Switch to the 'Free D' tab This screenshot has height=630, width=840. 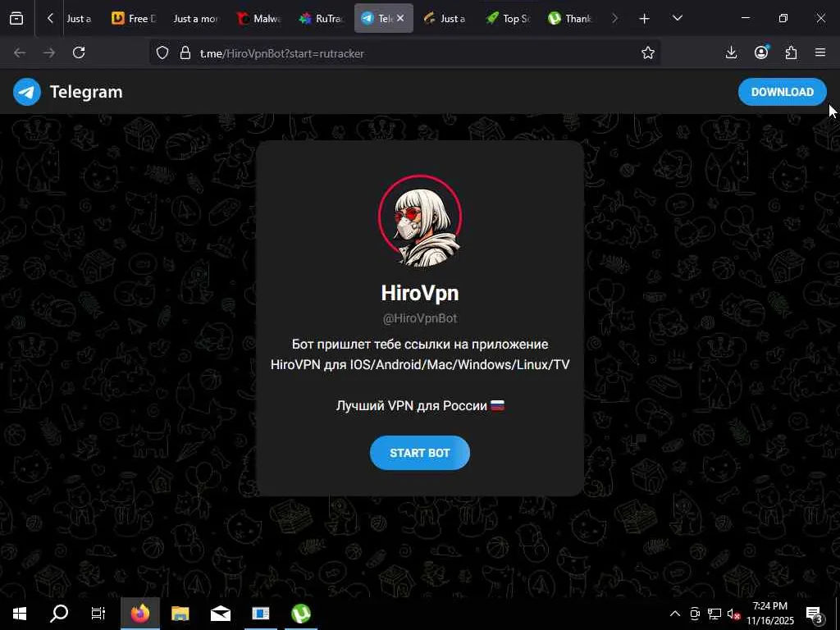pos(134,18)
